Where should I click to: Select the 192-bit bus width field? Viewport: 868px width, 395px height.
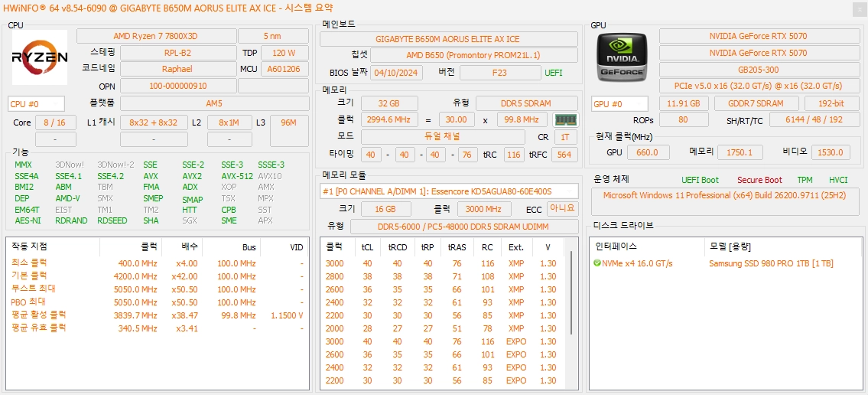pos(831,103)
